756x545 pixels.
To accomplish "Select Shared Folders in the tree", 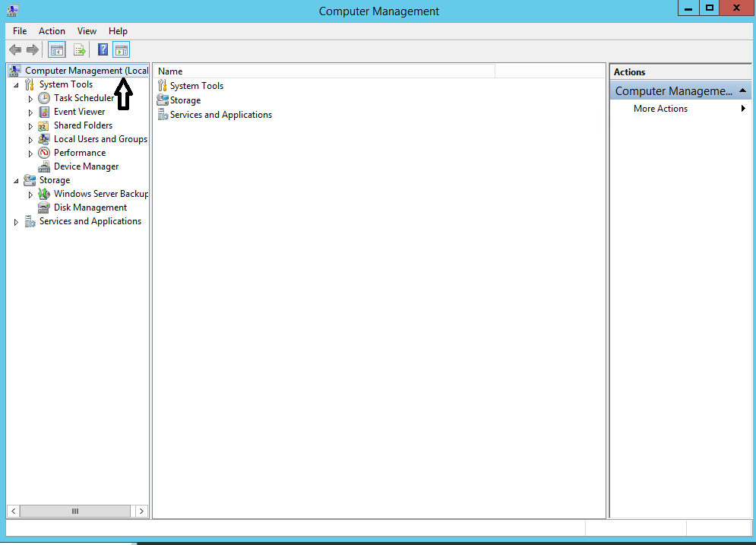I will (x=83, y=125).
